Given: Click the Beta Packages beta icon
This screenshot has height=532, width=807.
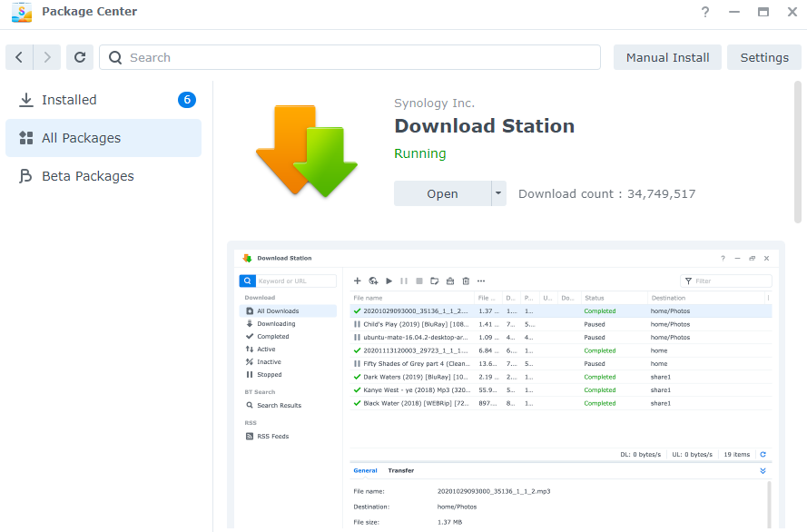Looking at the screenshot, I should (x=25, y=176).
